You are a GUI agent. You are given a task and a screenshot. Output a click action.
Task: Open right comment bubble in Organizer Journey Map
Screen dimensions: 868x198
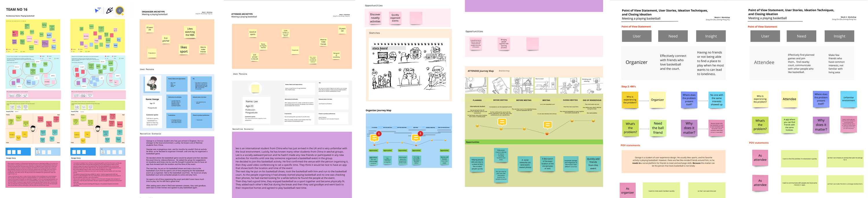coord(416,138)
